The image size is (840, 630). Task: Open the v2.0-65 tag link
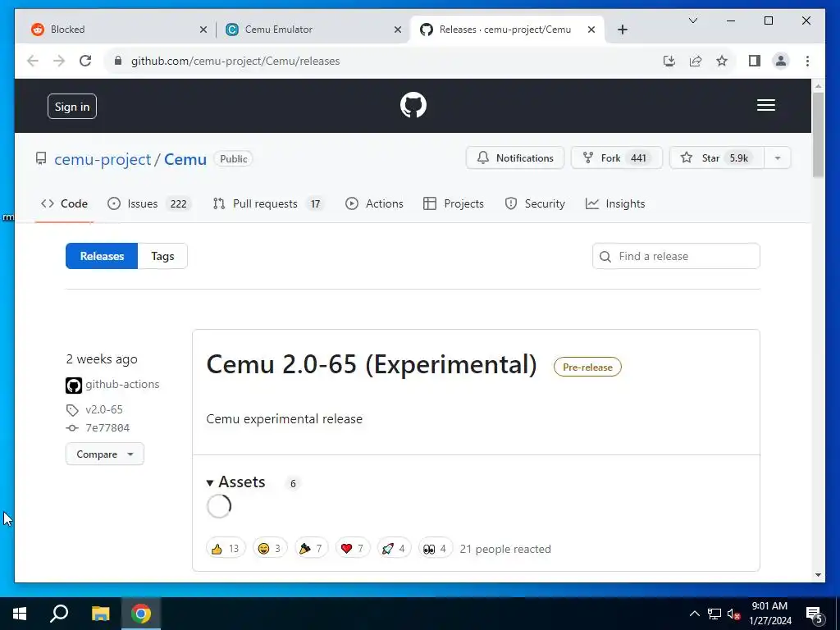104,409
